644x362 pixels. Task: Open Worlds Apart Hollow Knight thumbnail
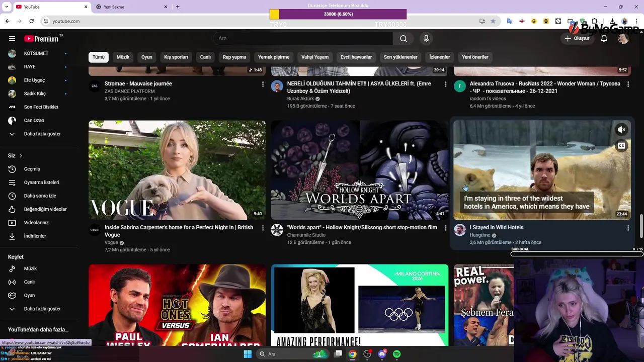point(360,170)
